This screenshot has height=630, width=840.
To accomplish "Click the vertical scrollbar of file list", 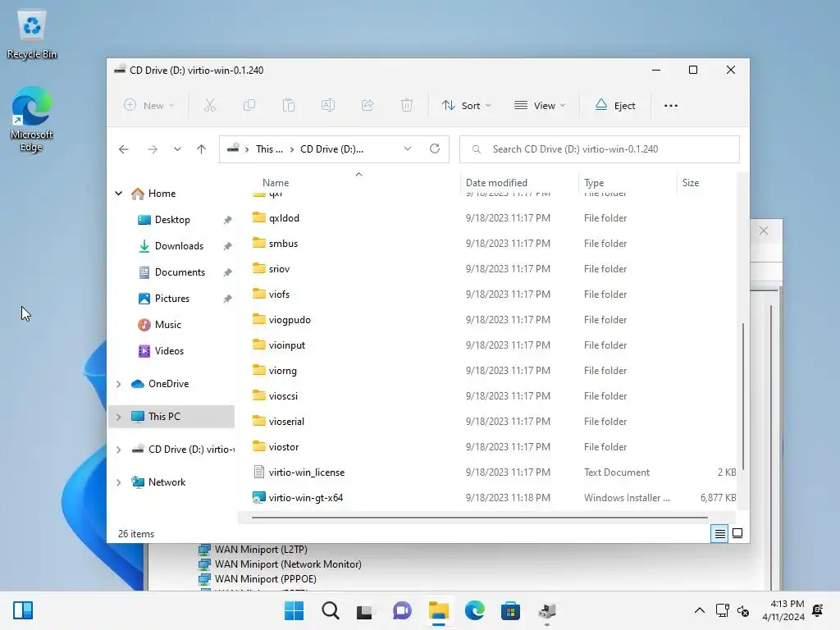I will tap(742, 396).
